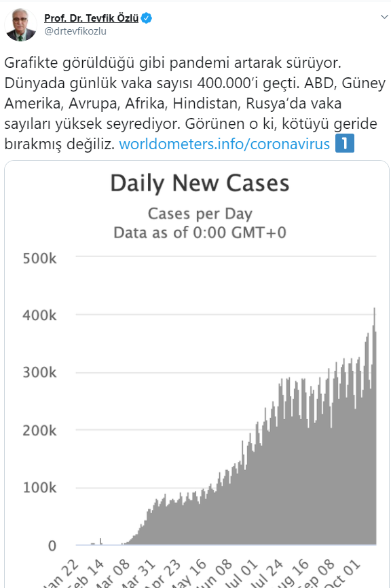
Task: Click the Data as of 0:00 GMT+0 text
Action: click(200, 233)
